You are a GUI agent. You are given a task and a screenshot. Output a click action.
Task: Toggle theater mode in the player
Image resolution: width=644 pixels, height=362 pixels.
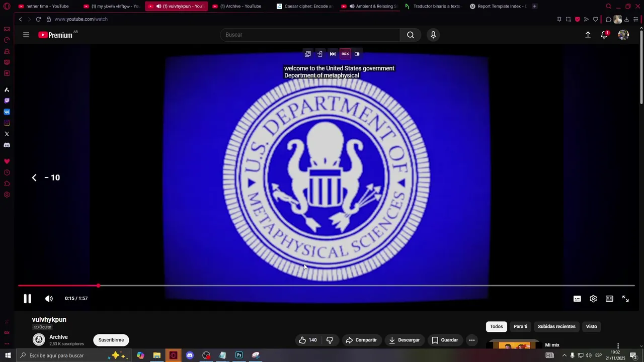tap(609, 299)
